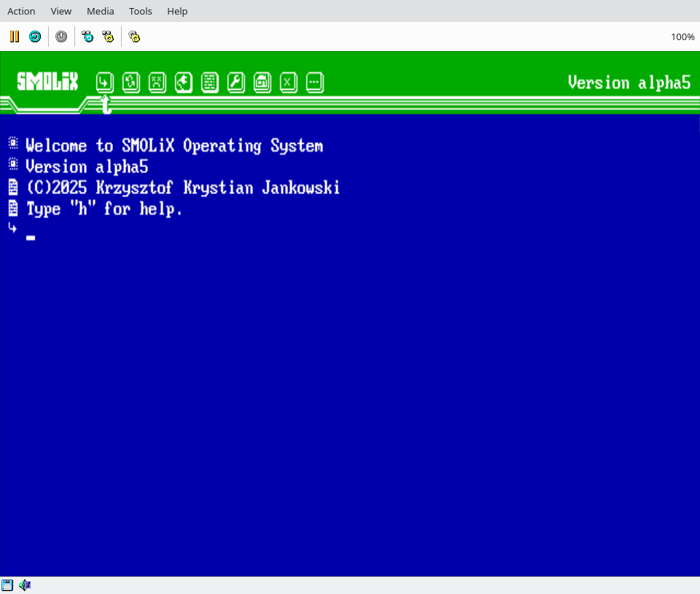
Task: Click the prompt arrow icon at the input line
Action: click(x=12, y=228)
